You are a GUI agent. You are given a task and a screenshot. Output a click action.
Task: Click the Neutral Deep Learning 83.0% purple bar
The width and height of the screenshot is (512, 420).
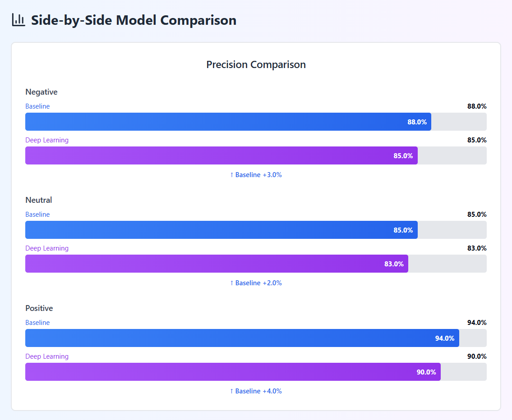coord(217,264)
